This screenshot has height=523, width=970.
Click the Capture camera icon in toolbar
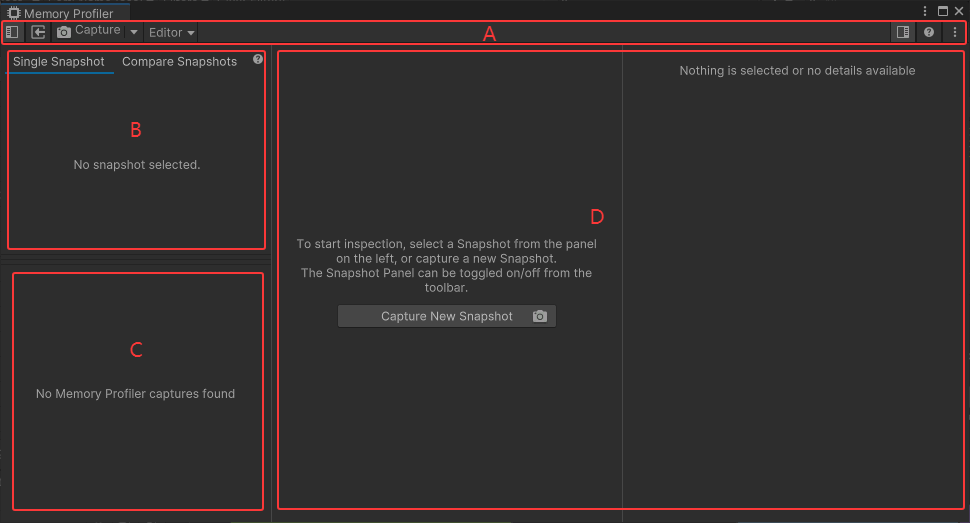(64, 32)
